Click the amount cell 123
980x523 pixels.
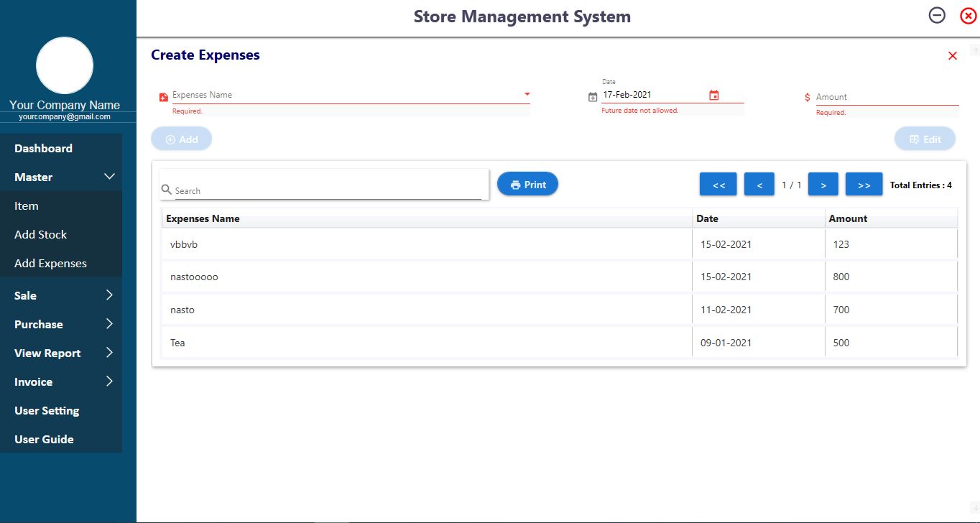(x=891, y=244)
